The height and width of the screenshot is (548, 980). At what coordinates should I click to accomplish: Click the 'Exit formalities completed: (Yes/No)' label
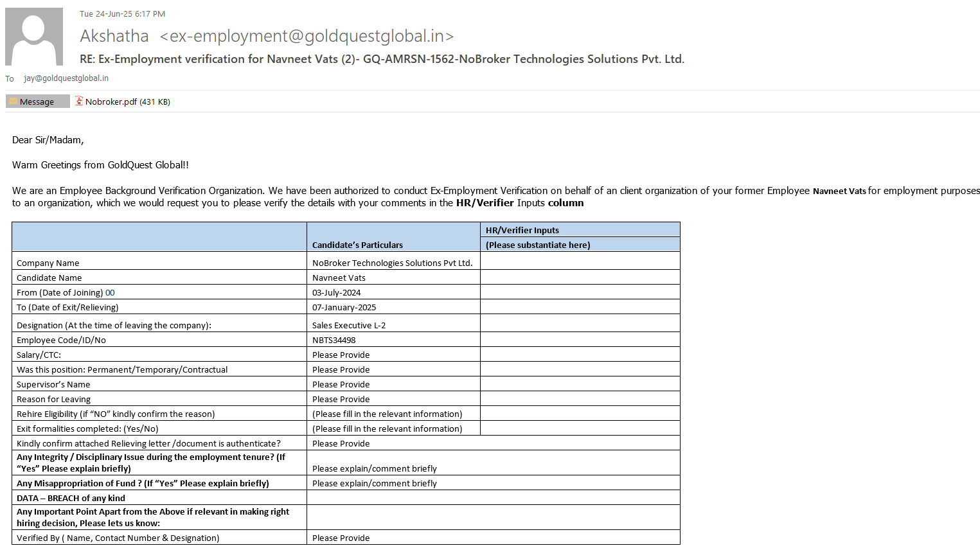pos(87,429)
